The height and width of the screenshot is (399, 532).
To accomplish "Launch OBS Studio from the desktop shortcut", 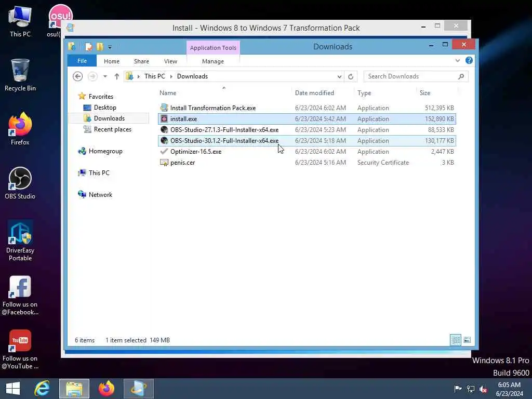I will (x=20, y=183).
